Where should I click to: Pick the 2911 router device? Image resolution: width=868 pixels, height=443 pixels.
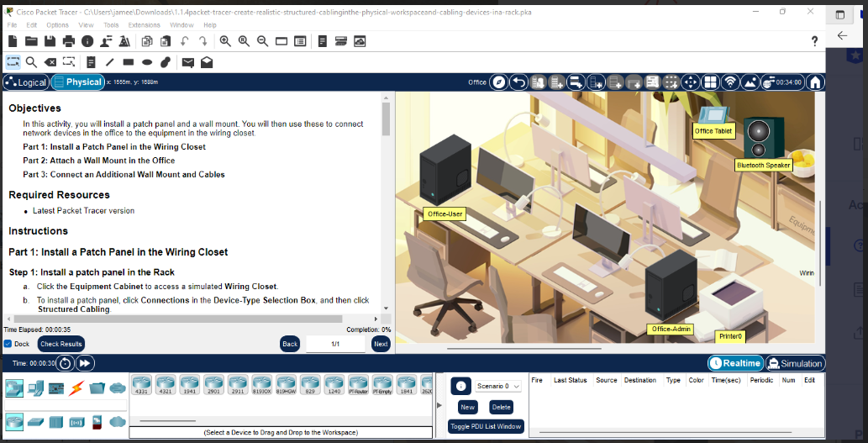(238, 384)
